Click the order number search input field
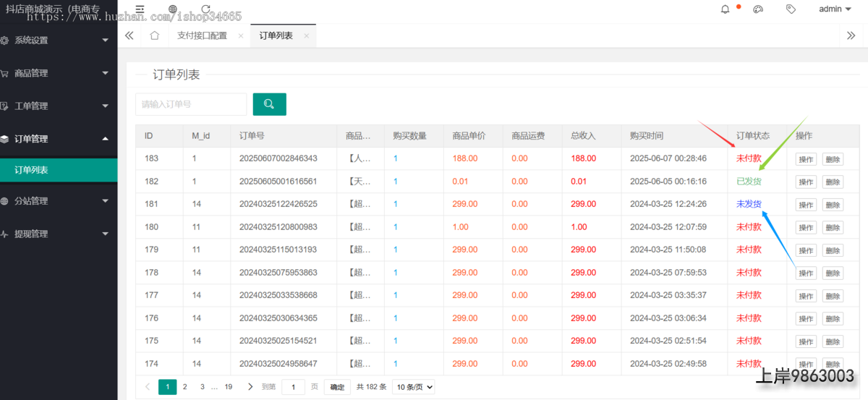 [x=191, y=104]
